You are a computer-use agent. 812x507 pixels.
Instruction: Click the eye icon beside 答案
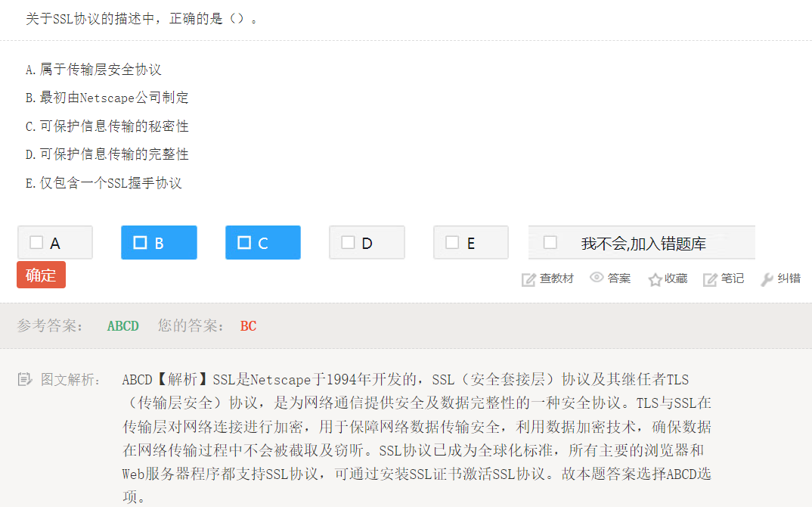[597, 278]
